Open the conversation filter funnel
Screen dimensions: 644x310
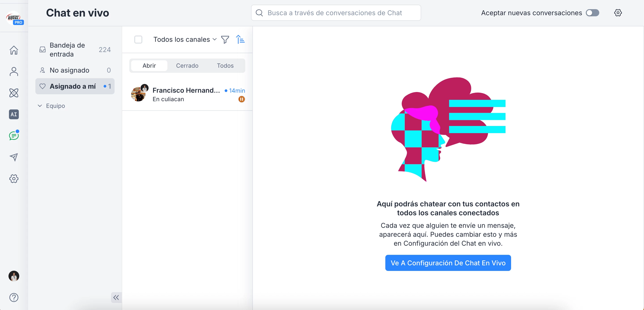pos(225,40)
